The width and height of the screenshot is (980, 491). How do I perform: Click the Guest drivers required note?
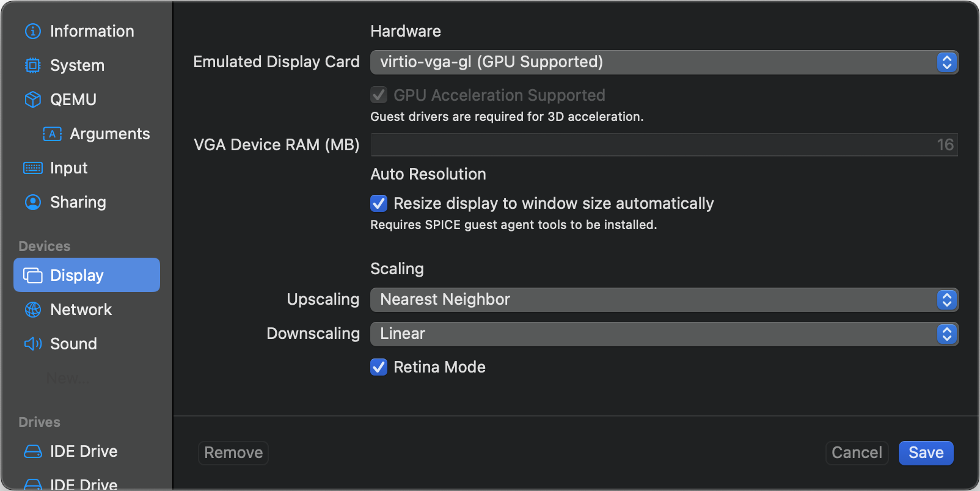507,117
